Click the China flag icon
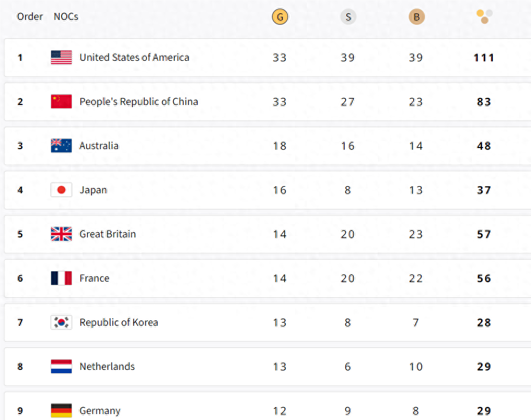Image resolution: width=531 pixels, height=420 pixels. tap(61, 102)
